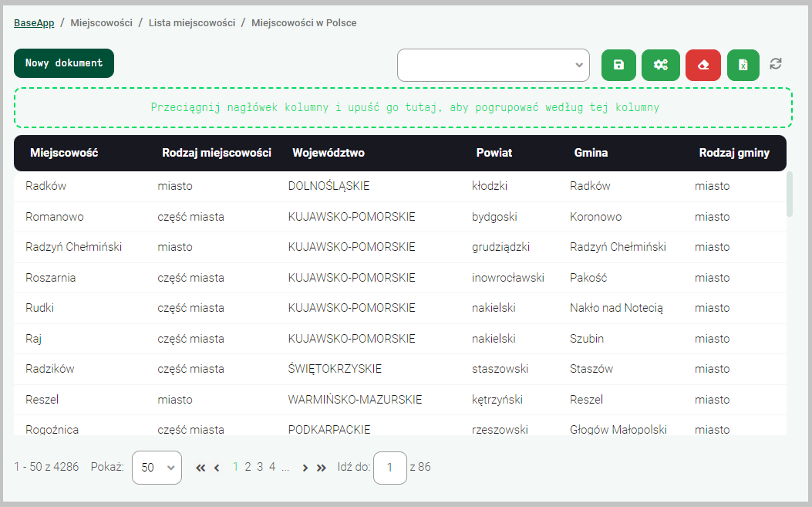Open the green gears settings icon

tap(661, 65)
